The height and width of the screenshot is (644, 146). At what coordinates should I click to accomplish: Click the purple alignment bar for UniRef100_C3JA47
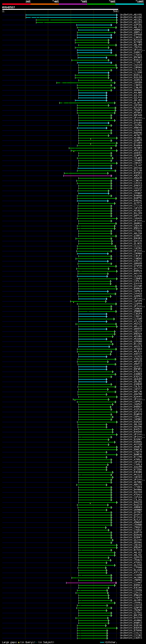(92, 583)
